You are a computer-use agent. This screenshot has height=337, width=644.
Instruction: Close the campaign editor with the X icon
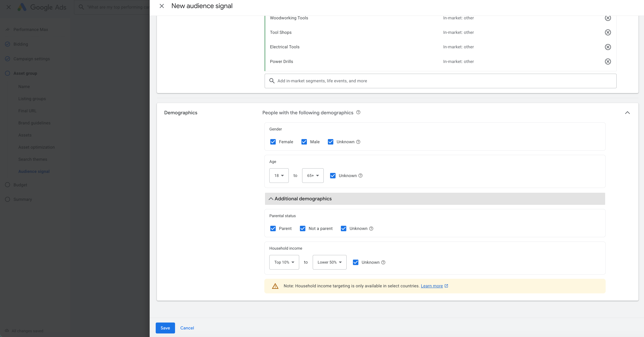[x=9, y=7]
